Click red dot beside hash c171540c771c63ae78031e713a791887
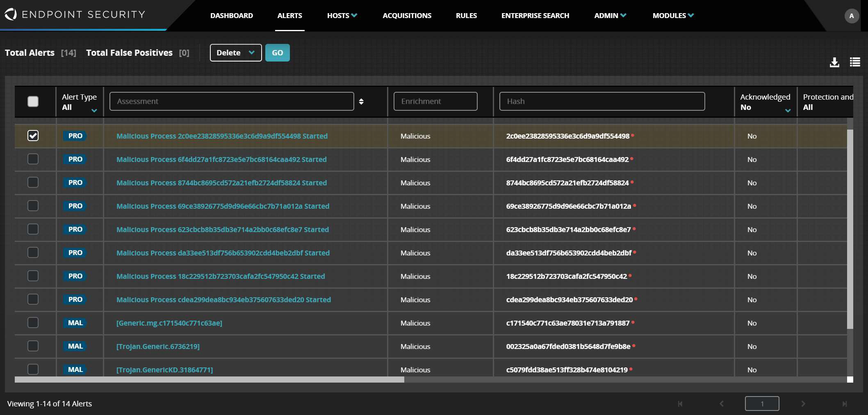Screen dimensions: 868x415 pyautogui.click(x=633, y=322)
